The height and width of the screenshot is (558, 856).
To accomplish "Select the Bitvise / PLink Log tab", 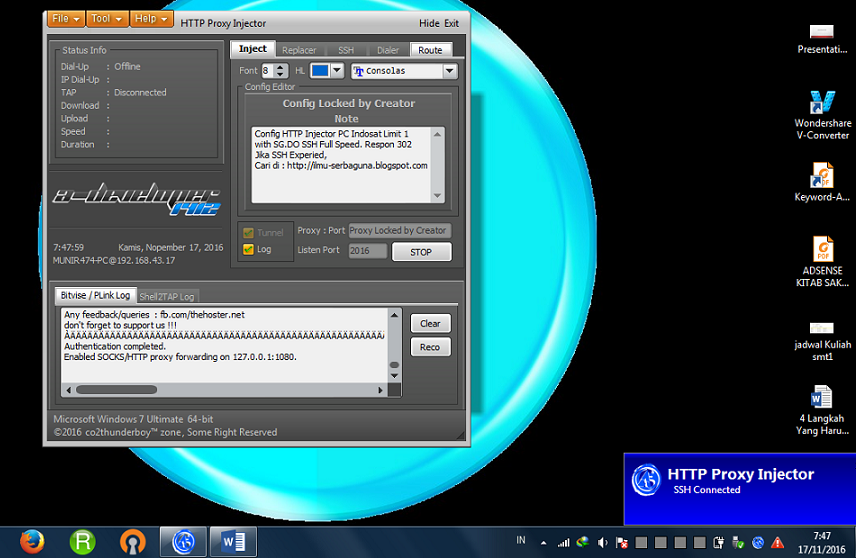I will [x=96, y=295].
